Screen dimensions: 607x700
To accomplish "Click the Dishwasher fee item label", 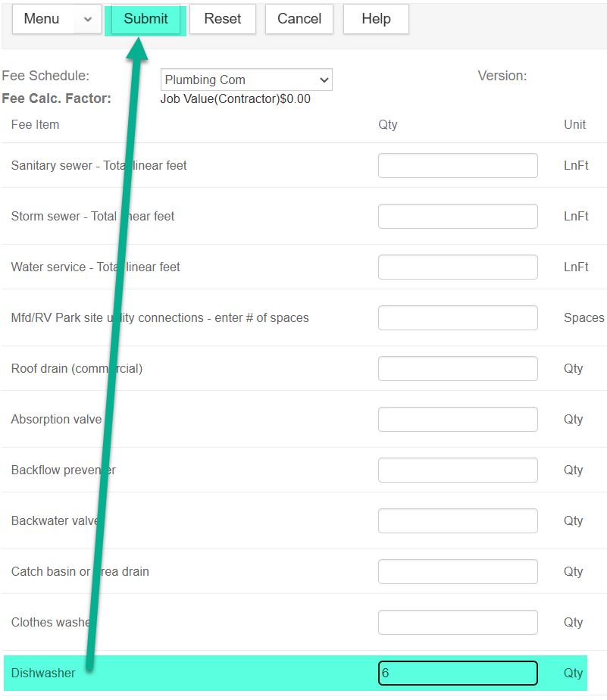I will (43, 673).
